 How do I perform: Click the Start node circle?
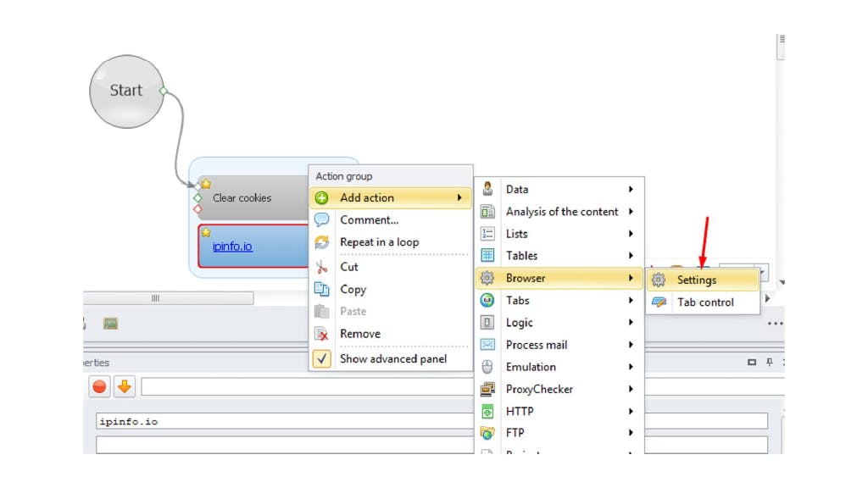[x=126, y=91]
